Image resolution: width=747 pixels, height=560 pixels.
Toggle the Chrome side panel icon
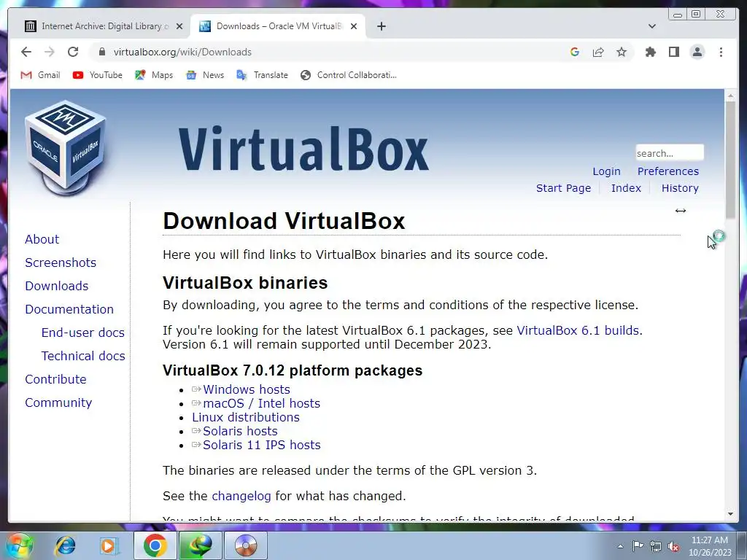pos(673,52)
